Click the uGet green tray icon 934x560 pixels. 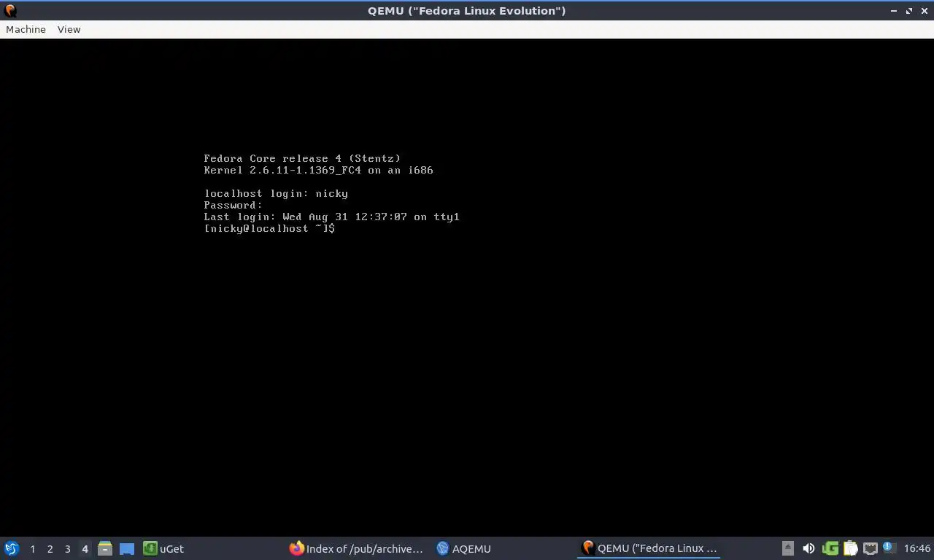pos(830,548)
